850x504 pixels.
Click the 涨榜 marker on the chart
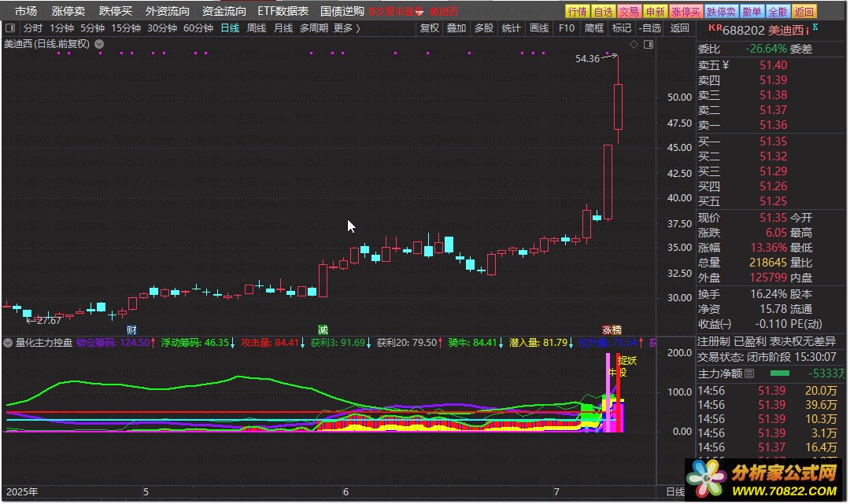tap(612, 329)
